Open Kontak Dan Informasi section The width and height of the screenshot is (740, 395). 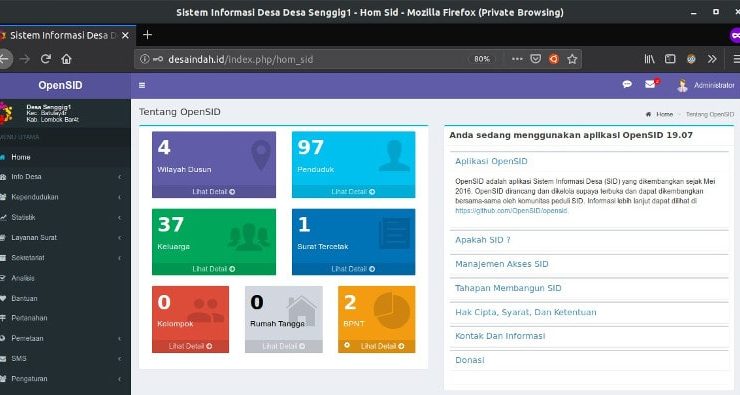coord(500,336)
